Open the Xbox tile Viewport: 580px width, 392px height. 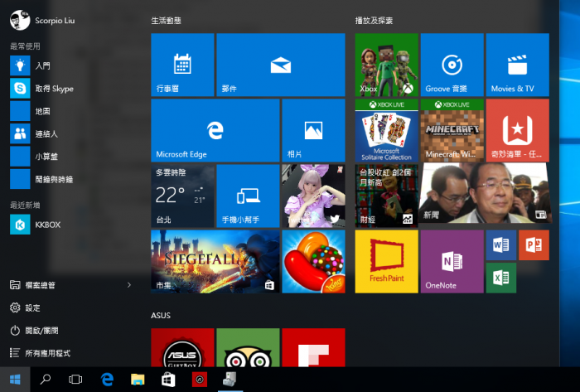386,65
